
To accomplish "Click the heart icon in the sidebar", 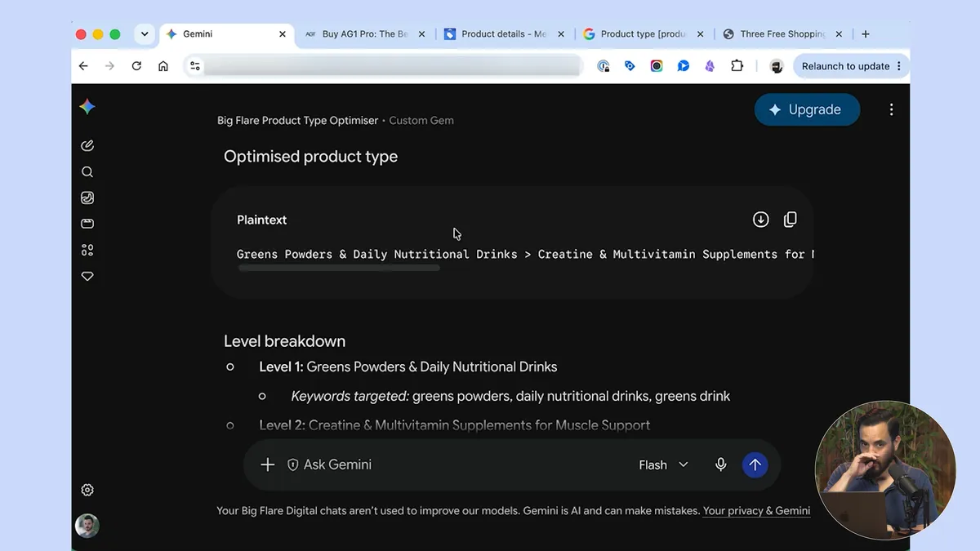I will [x=87, y=276].
